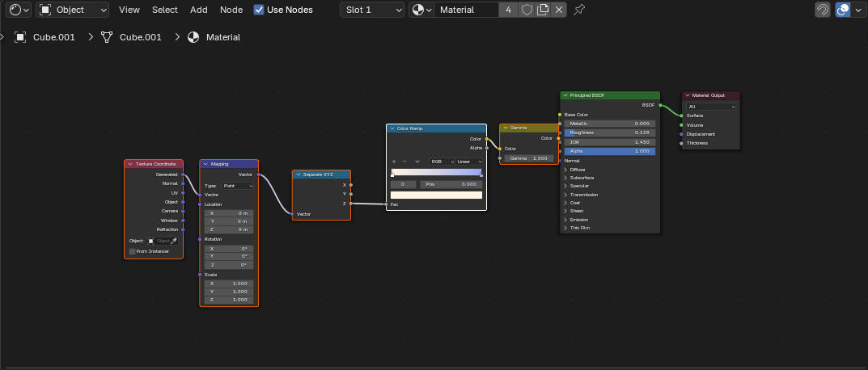Expand the Emission panel
This screenshot has width=868, height=370.
coord(578,220)
